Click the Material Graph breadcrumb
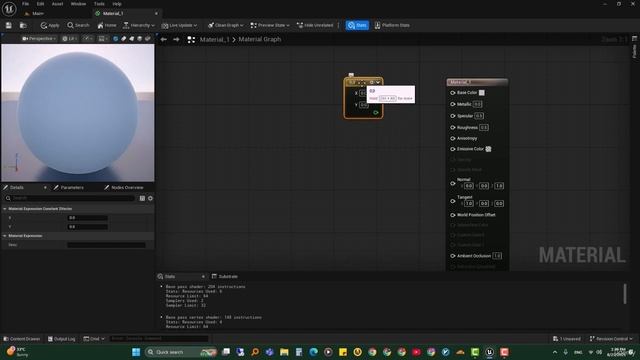The image size is (640, 360). [x=260, y=40]
